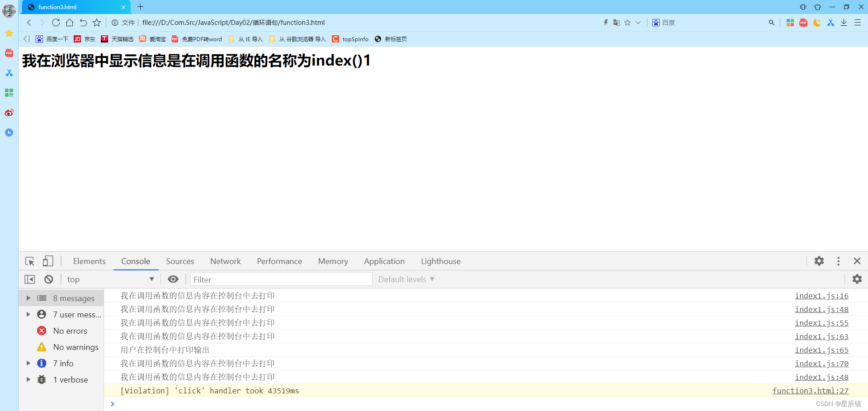Open the index1.js:55 source link
Viewport: 868px width, 411px height.
pos(821,323)
